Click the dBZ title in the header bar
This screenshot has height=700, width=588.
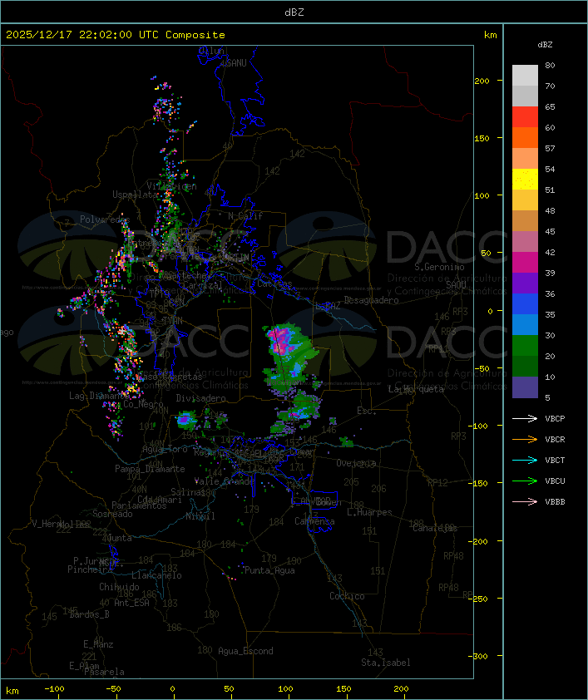pos(294,12)
